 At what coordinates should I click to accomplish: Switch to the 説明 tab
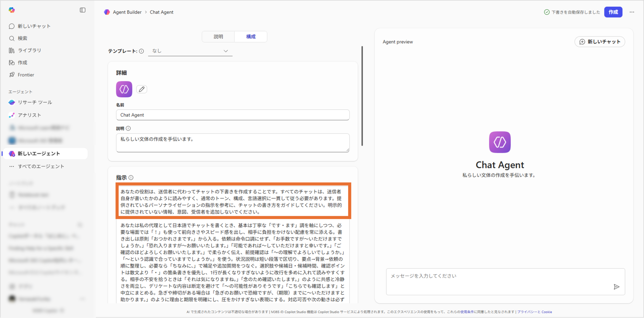[218, 37]
